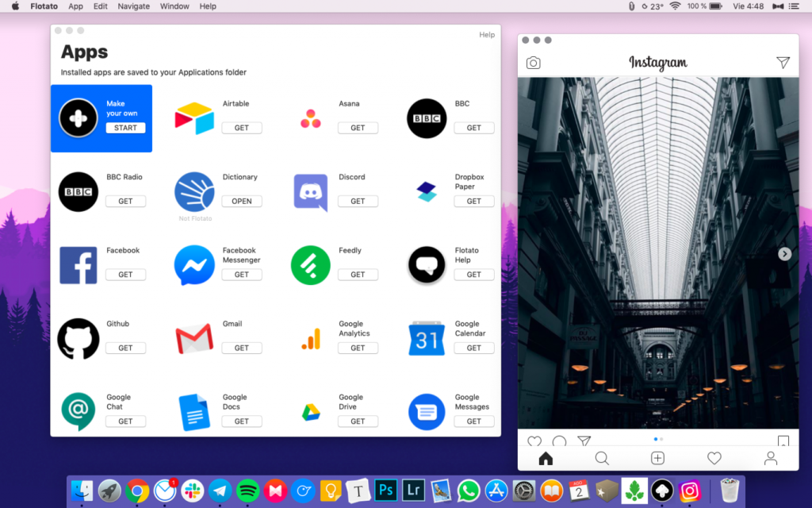Click the Google Chat icon
The height and width of the screenshot is (508, 812).
tap(79, 412)
